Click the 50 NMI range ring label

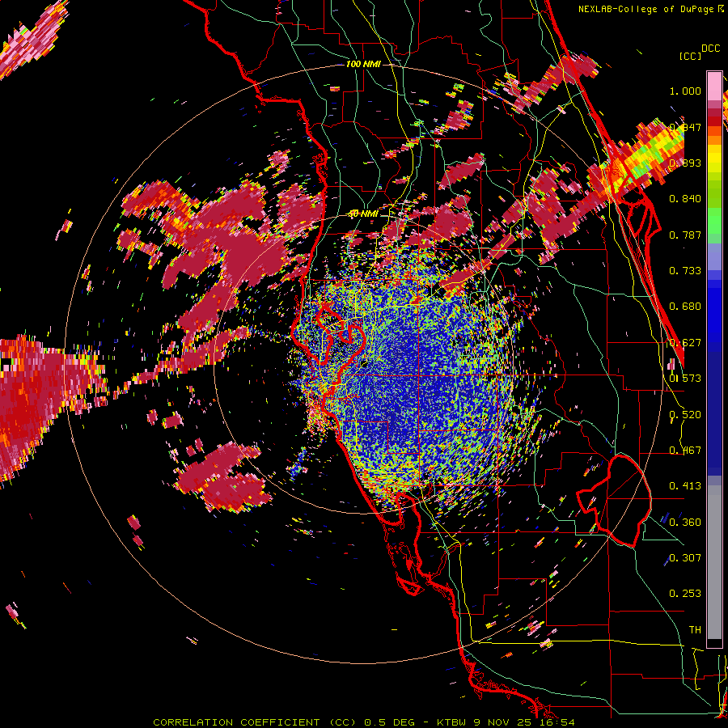pyautogui.click(x=363, y=214)
